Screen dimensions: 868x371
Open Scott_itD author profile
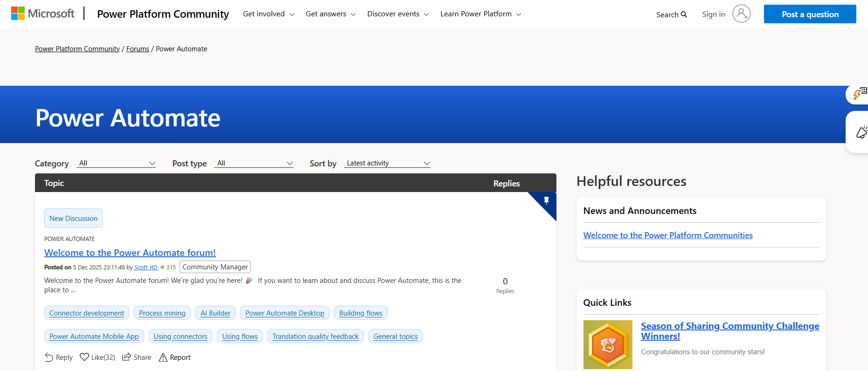146,268
